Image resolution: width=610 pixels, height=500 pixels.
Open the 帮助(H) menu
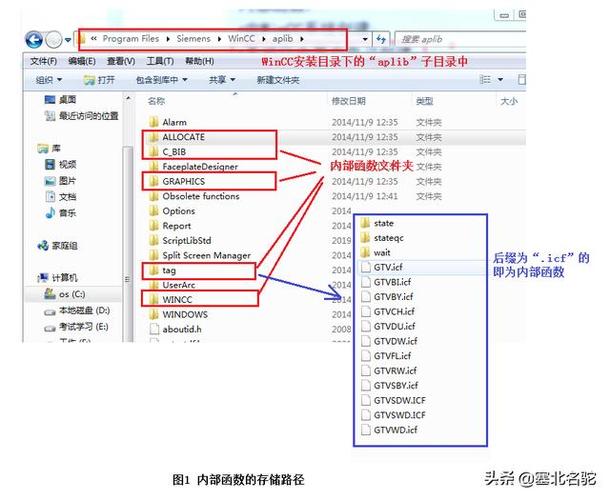[x=199, y=61]
